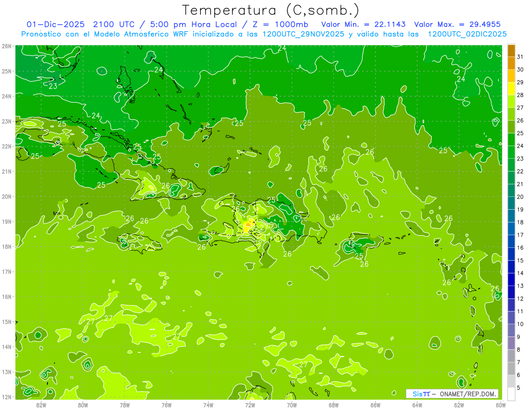532x411 pixels.
Task: Click colorbar swatch between 25 and 26
Action: [511, 127]
